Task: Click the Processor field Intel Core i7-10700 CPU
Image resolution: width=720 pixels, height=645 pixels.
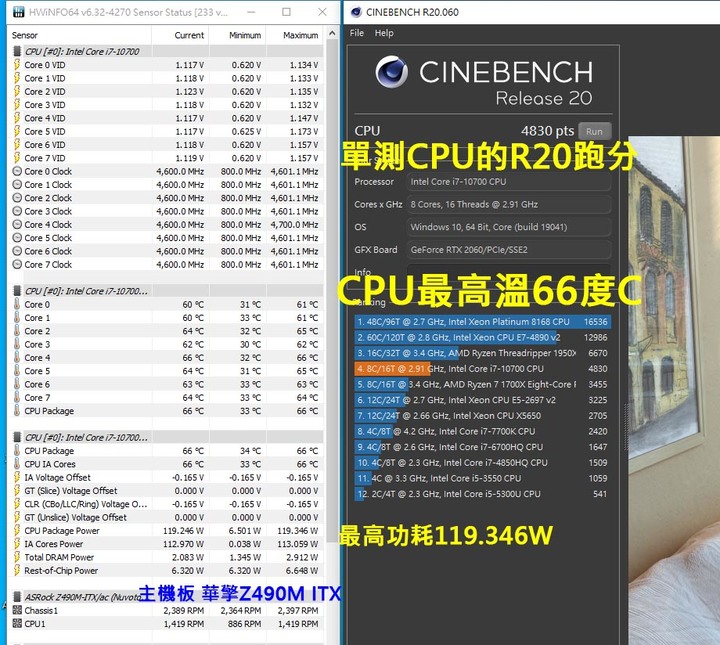Action: 508,182
